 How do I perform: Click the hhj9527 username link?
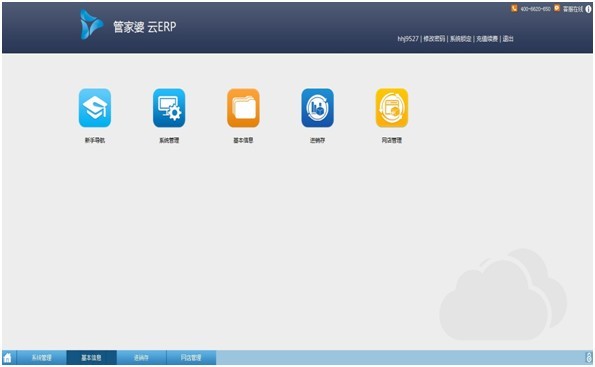pyautogui.click(x=408, y=39)
